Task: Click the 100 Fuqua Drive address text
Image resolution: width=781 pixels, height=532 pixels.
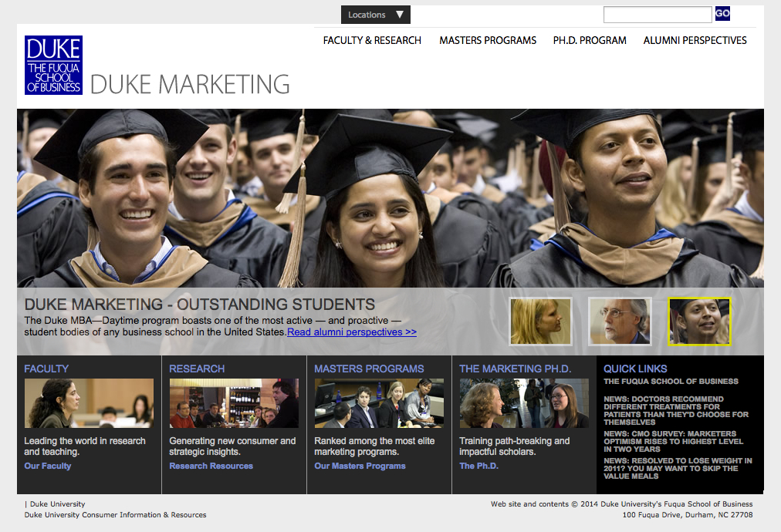Action: tap(688, 515)
